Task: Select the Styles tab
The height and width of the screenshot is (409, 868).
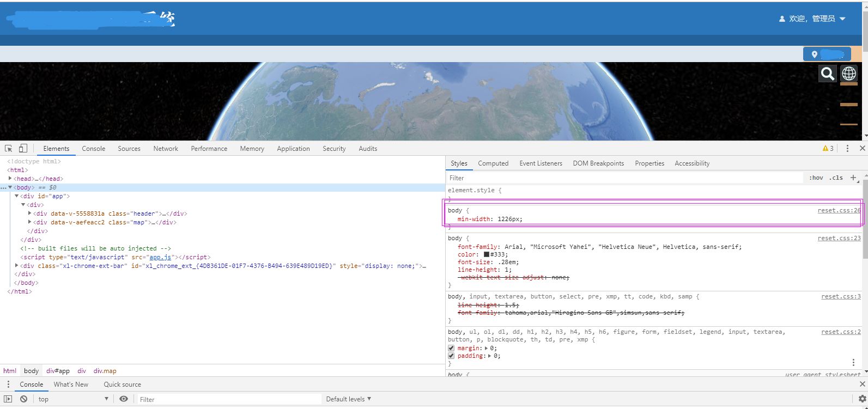Action: (459, 163)
